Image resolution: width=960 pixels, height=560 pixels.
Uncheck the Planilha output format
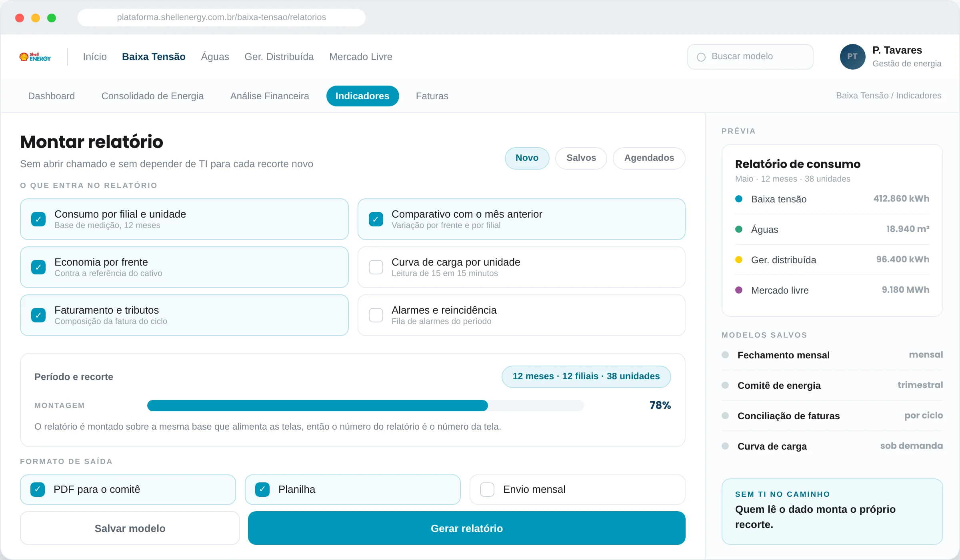pyautogui.click(x=262, y=490)
